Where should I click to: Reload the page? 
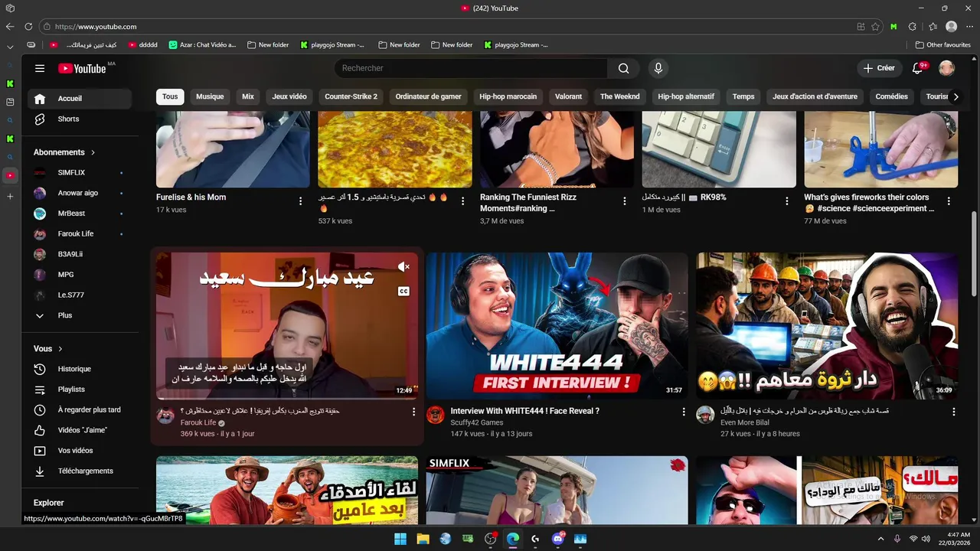[28, 27]
